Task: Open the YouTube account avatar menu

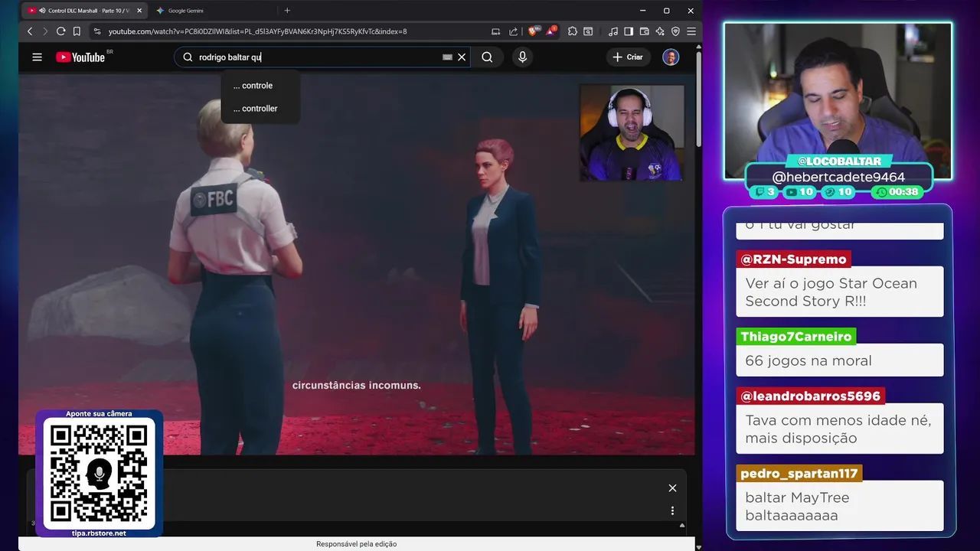Action: 671,57
